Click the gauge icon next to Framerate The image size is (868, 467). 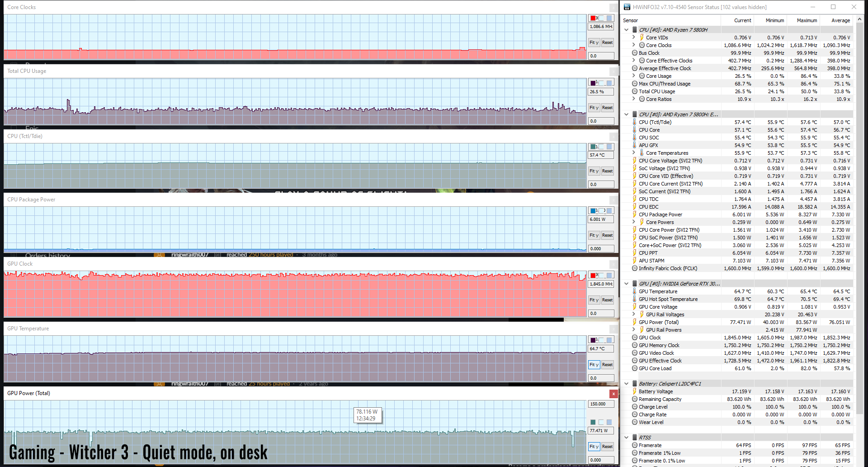coord(635,445)
